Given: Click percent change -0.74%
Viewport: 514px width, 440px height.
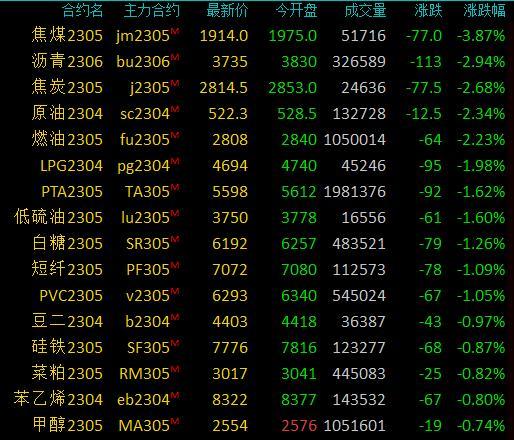Looking at the screenshot, I should 481,426.
